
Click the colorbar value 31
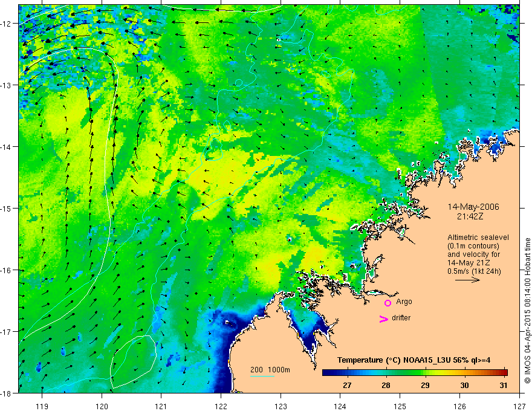[504, 385]
